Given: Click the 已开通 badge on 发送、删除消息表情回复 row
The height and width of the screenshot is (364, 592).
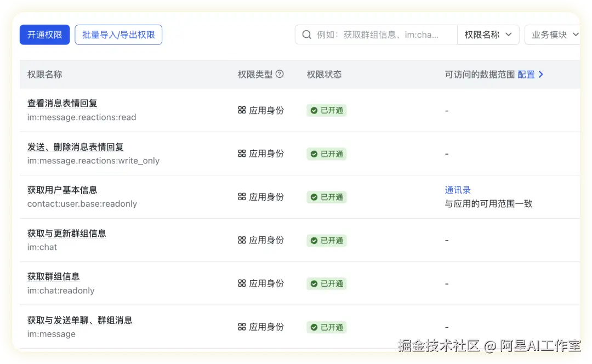Looking at the screenshot, I should tap(326, 153).
